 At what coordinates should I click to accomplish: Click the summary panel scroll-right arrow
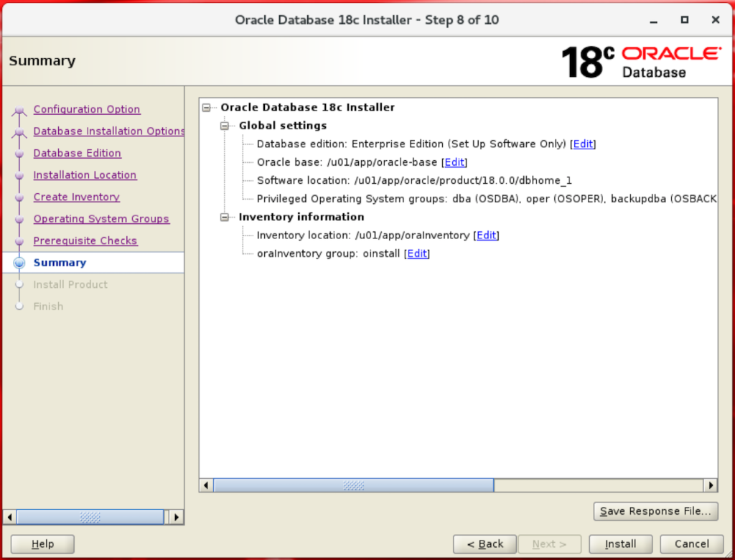click(711, 485)
